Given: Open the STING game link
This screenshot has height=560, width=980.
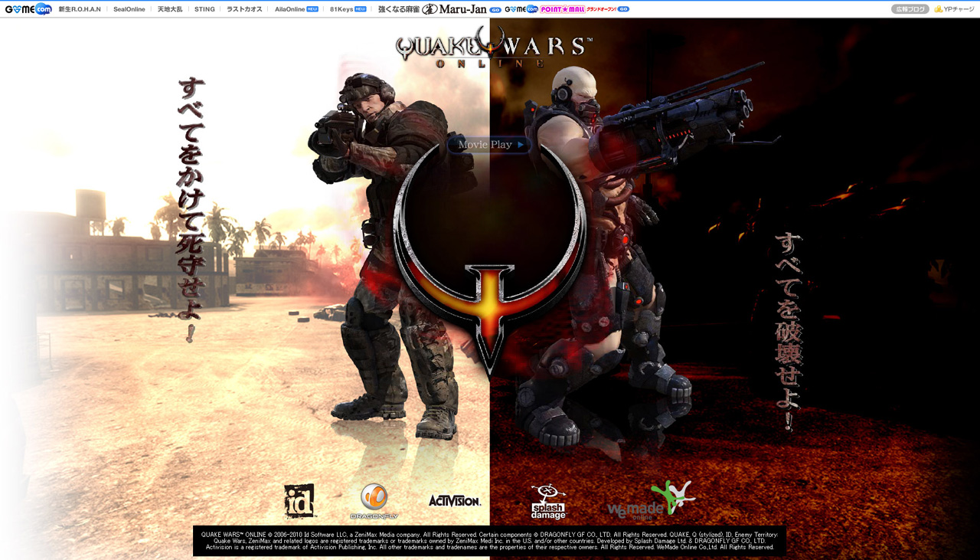Looking at the screenshot, I should 204,9.
